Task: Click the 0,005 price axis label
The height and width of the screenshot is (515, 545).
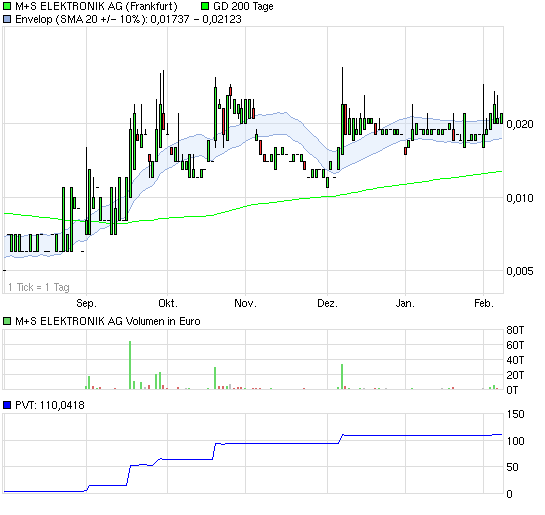Action: pyautogui.click(x=520, y=271)
